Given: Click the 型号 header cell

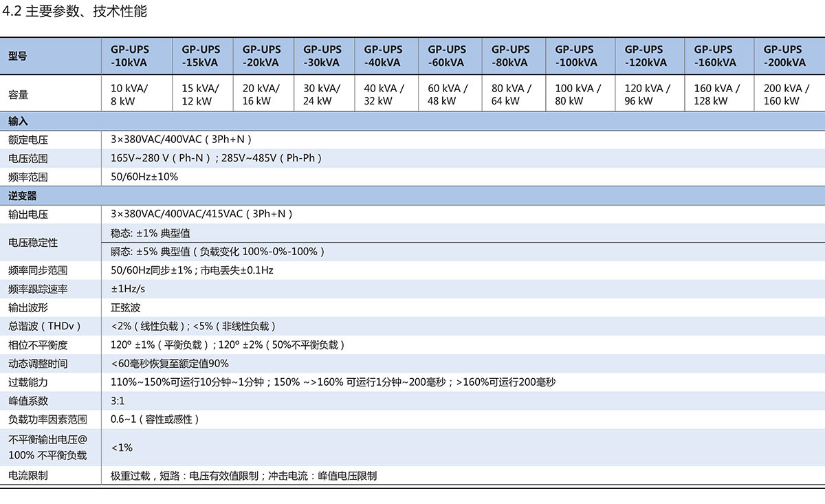Looking at the screenshot, I should 18,56.
